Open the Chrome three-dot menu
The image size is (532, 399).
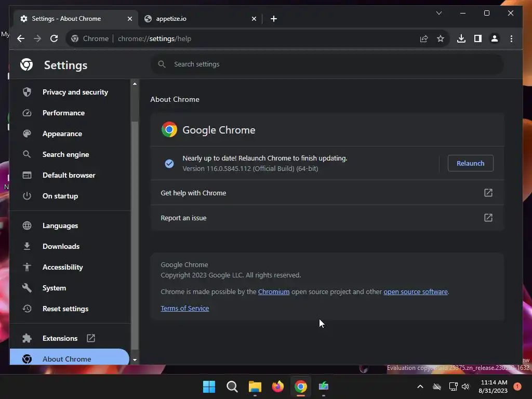pyautogui.click(x=511, y=38)
